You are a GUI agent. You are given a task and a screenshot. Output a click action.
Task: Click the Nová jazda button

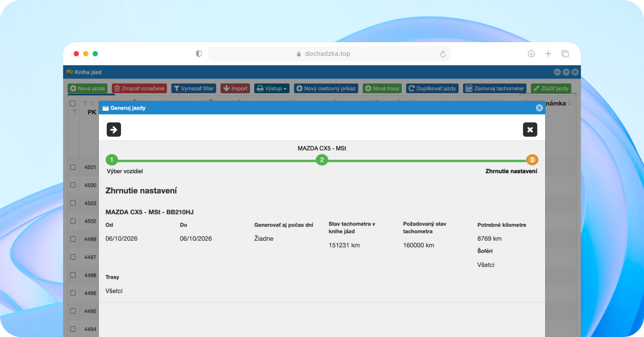tap(88, 88)
